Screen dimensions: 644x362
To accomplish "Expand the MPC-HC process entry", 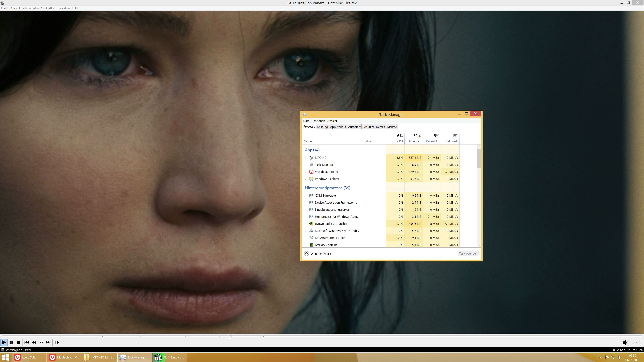I will coord(306,158).
